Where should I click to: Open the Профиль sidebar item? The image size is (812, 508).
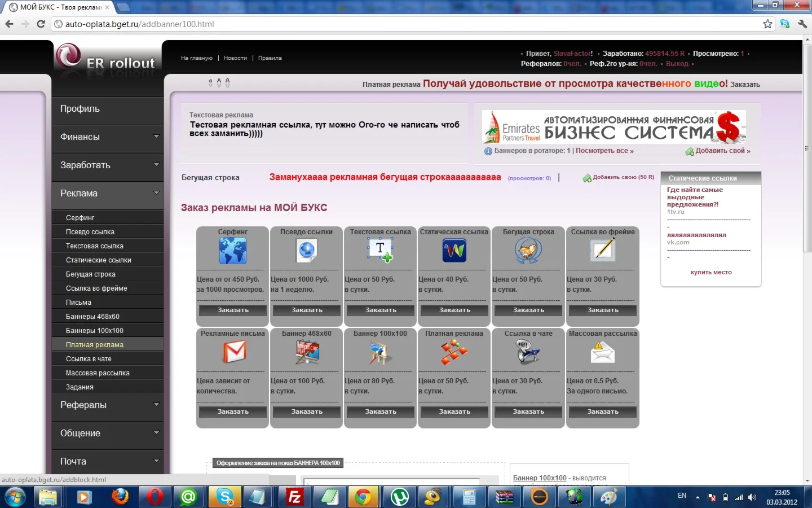pyautogui.click(x=107, y=108)
